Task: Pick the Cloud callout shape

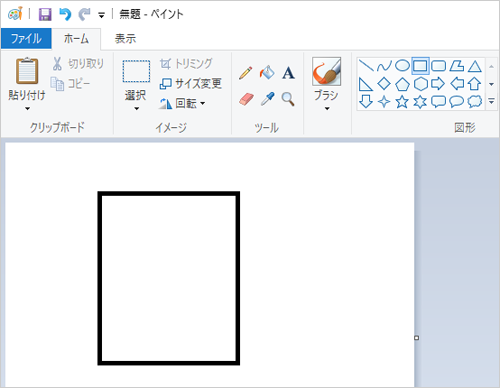Action: click(x=475, y=101)
